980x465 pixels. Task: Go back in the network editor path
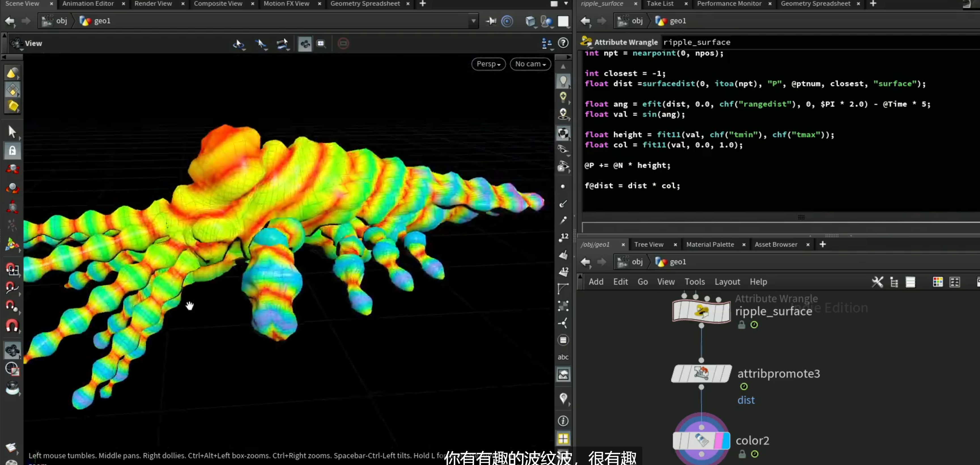click(x=585, y=262)
